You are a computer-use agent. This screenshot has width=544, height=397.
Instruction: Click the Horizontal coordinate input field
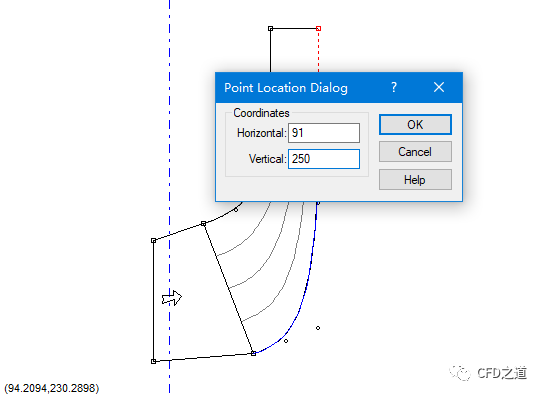[x=324, y=133]
